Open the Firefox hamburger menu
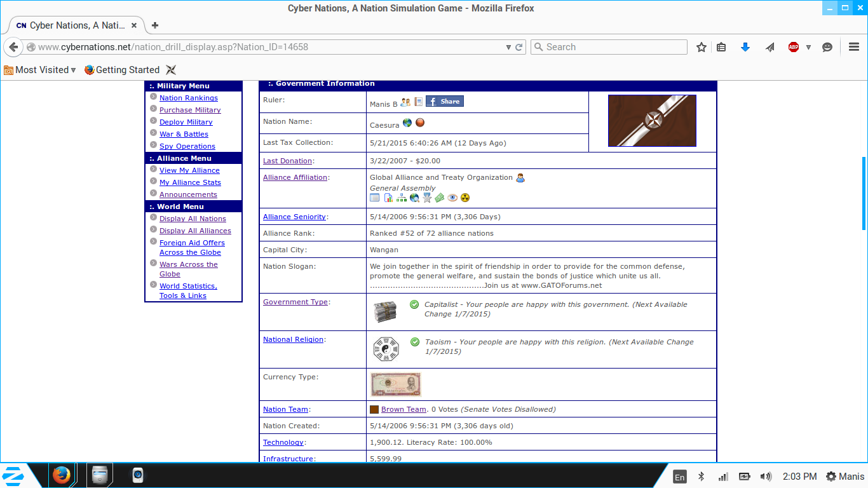868x488 pixels. click(x=854, y=47)
